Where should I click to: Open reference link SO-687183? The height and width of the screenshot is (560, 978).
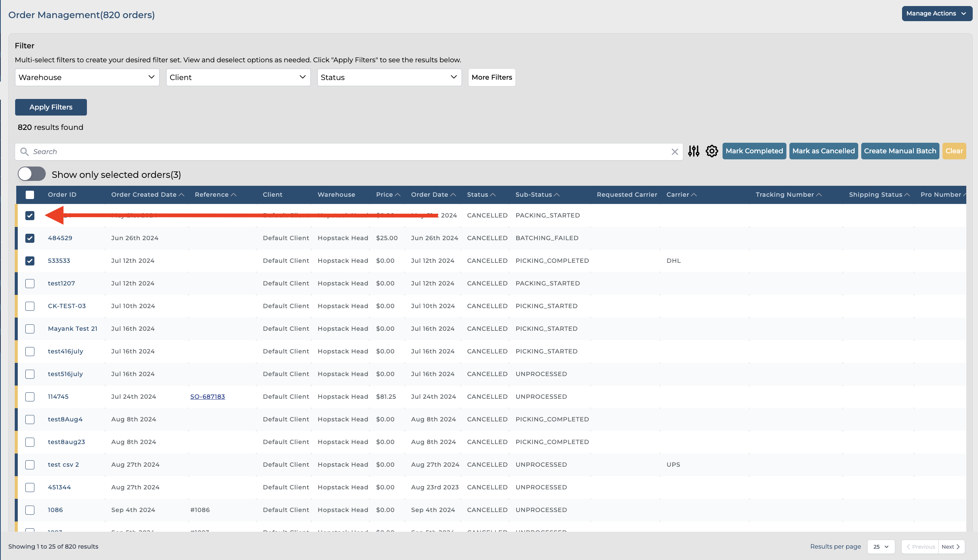pos(207,396)
